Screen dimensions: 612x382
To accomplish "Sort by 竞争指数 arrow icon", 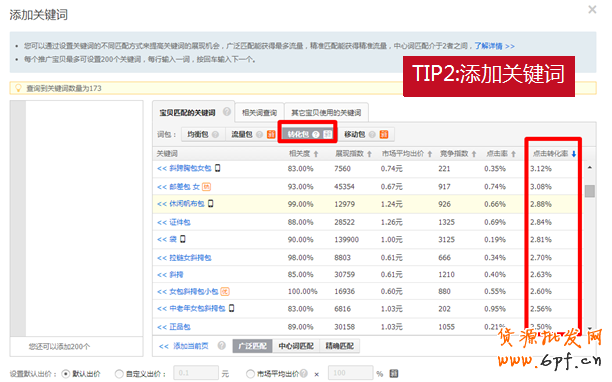I will [474, 154].
